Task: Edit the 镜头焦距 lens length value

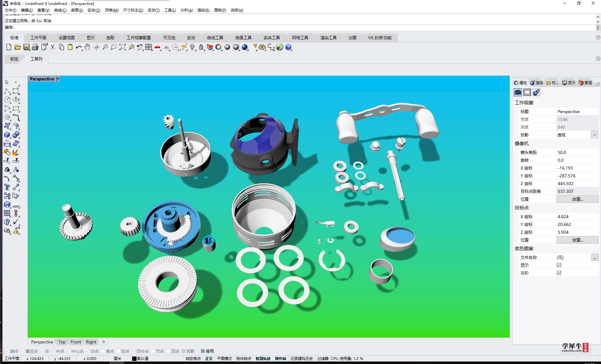Action: [x=577, y=152]
